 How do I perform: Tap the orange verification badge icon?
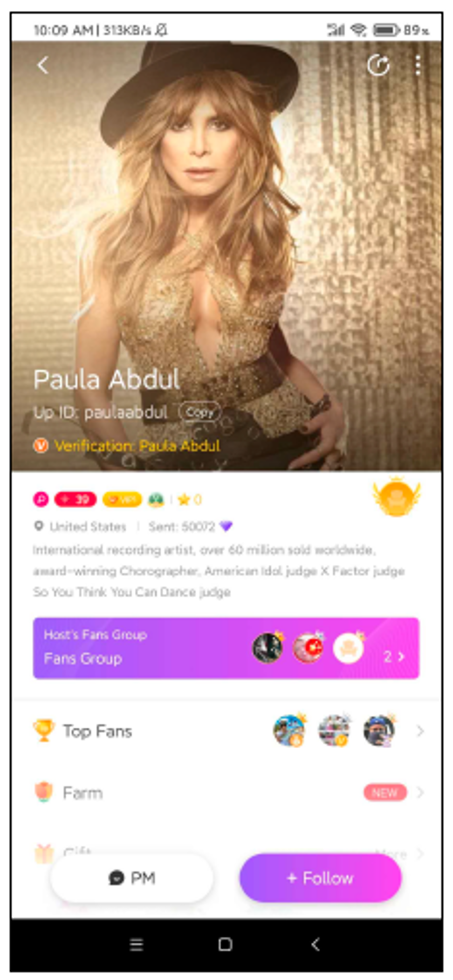[41, 446]
